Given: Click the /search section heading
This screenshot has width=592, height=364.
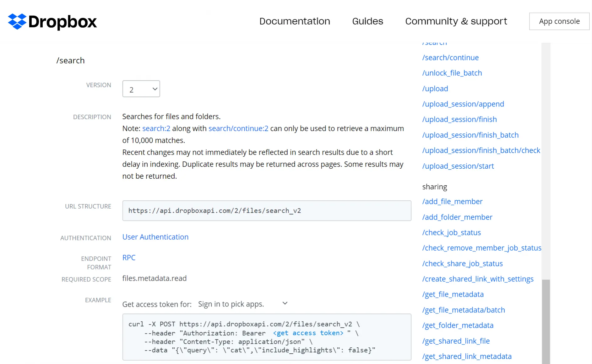Looking at the screenshot, I should coord(70,60).
